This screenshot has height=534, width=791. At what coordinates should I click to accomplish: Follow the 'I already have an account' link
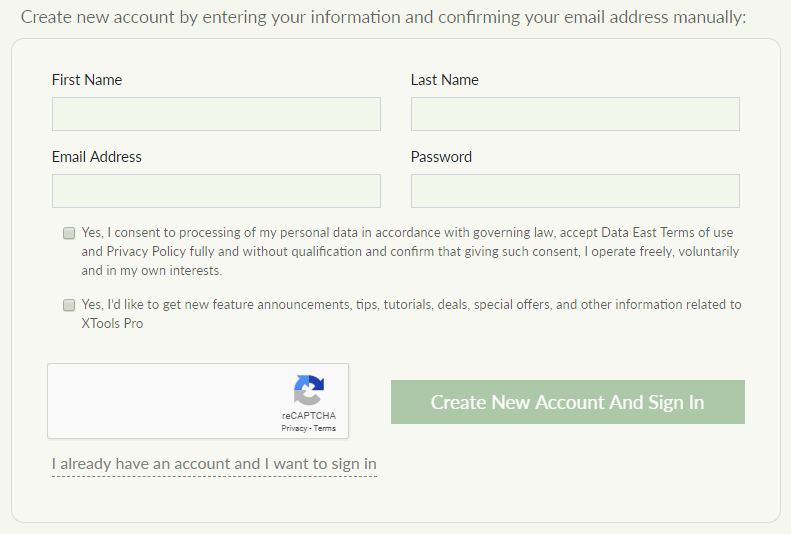point(214,464)
